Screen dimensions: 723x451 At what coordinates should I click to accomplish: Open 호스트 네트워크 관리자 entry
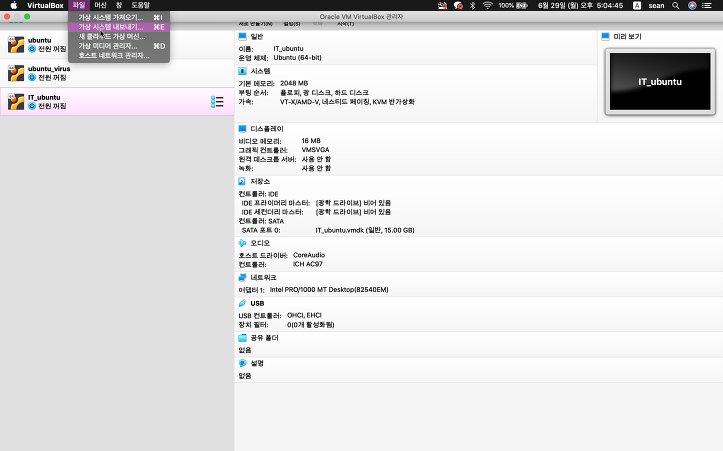pos(119,55)
